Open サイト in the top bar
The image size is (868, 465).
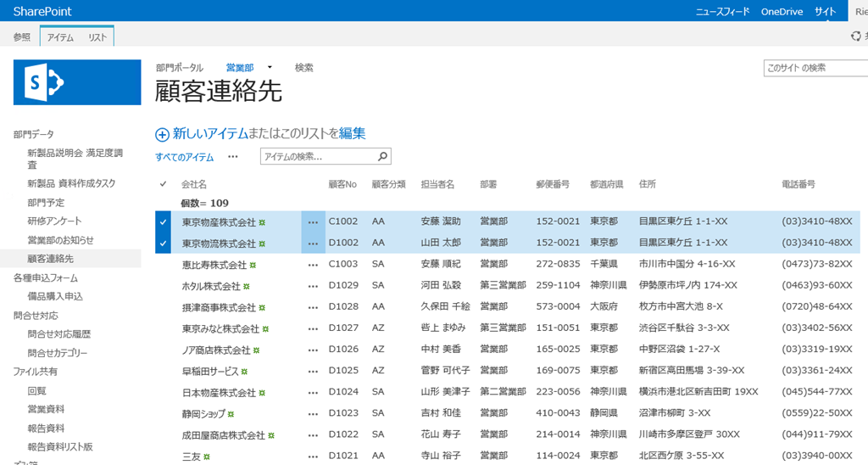point(825,12)
